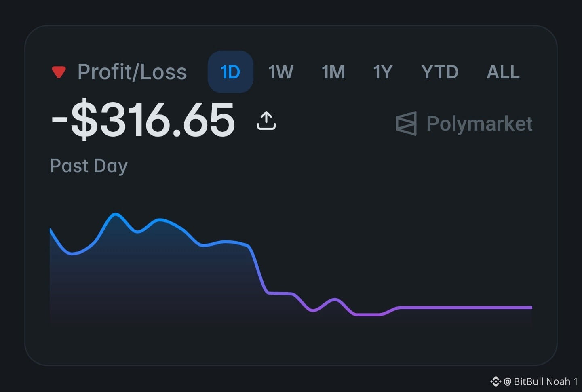582x392 pixels.
Task: Click the Polymarket brand name text
Action: 479,124
